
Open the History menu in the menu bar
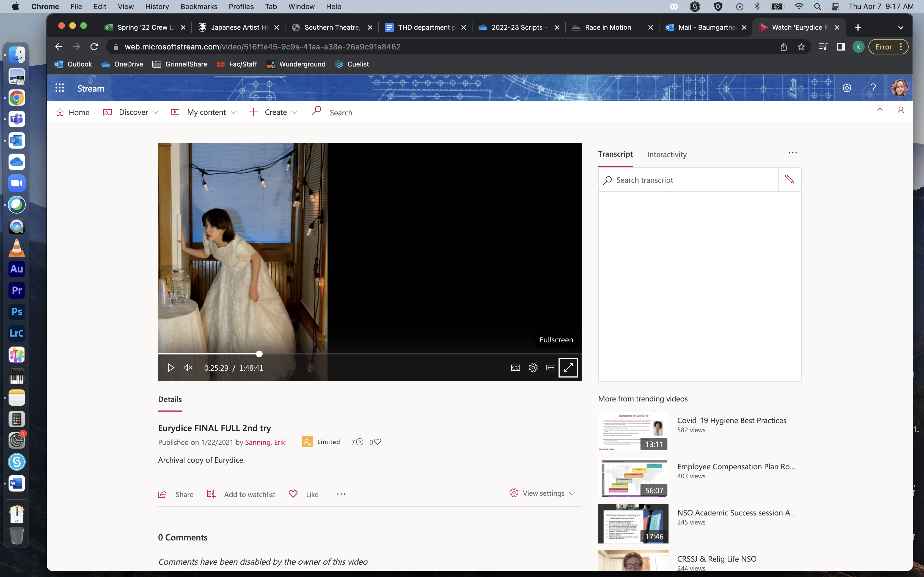coord(157,7)
